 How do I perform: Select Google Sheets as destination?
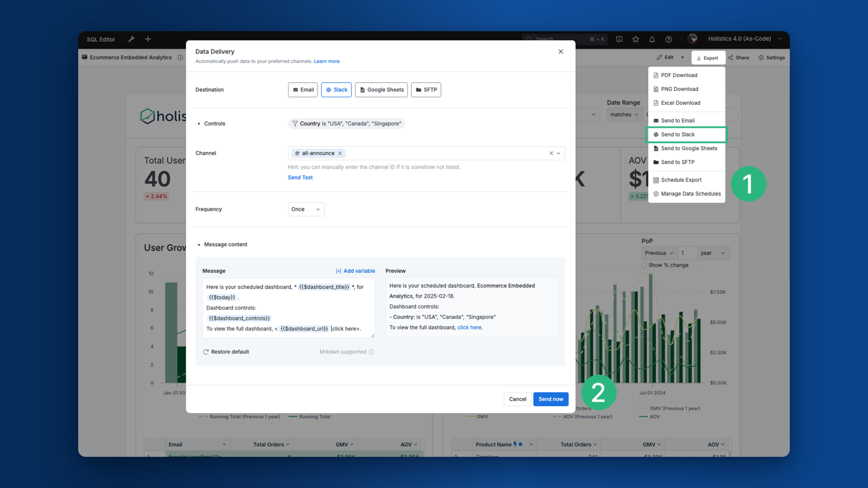point(382,90)
